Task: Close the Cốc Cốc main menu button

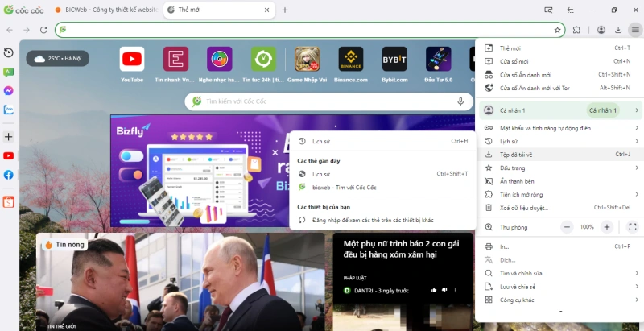Action: pyautogui.click(x=635, y=30)
